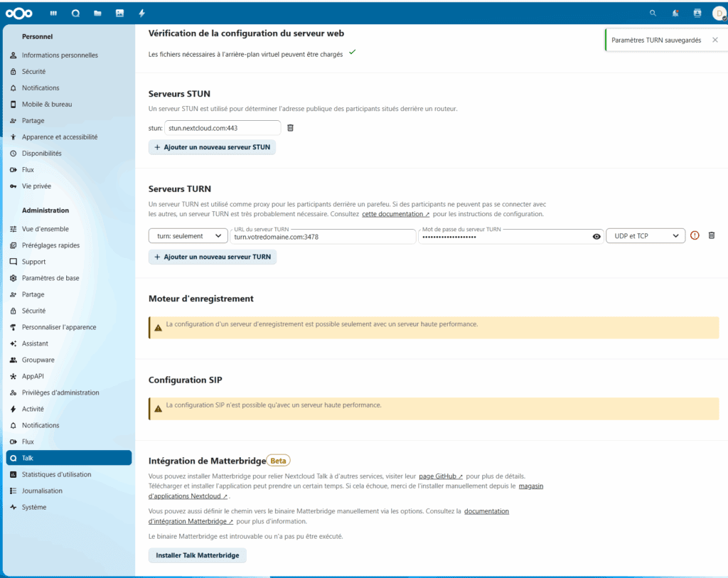This screenshot has height=578, width=728.
Task: Show the TURN server password with eye icon
Action: point(596,237)
